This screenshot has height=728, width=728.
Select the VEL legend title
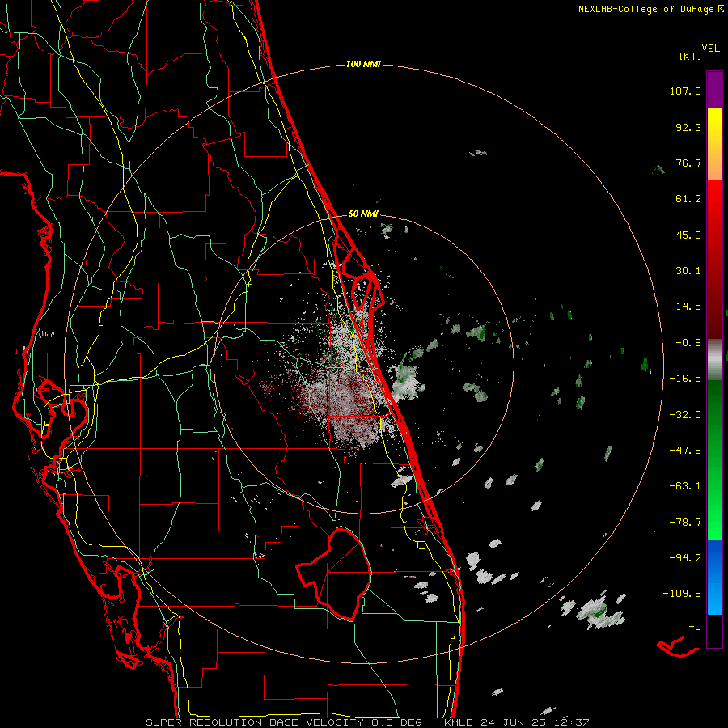710,49
